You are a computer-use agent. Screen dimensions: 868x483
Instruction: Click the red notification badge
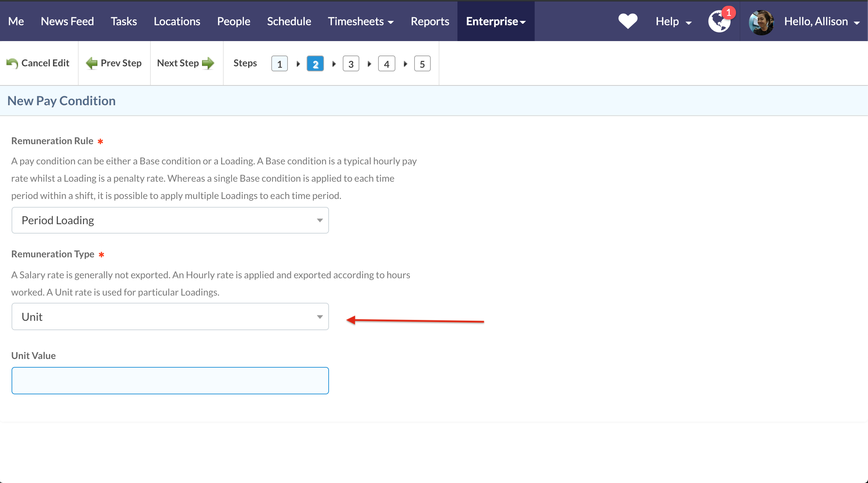point(729,13)
